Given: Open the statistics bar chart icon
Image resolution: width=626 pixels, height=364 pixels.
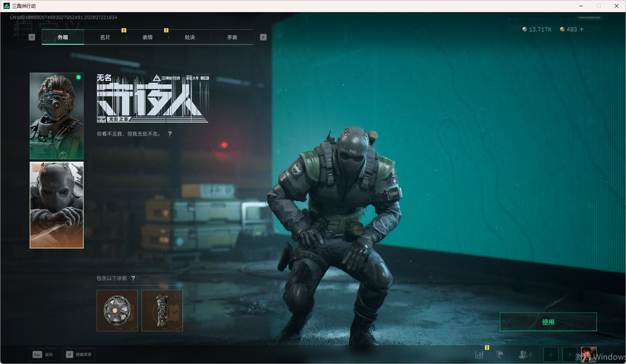Looking at the screenshot, I should tap(479, 355).
